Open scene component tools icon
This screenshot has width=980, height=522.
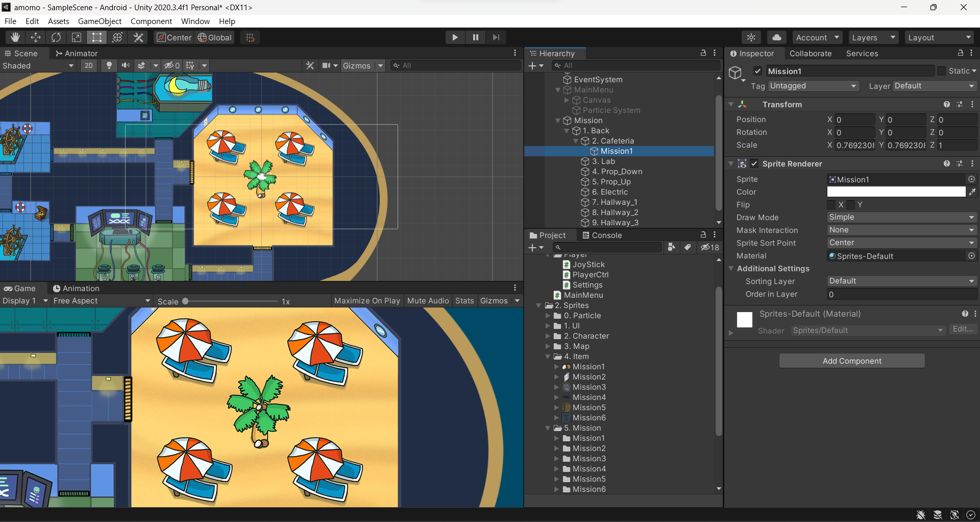pyautogui.click(x=310, y=65)
